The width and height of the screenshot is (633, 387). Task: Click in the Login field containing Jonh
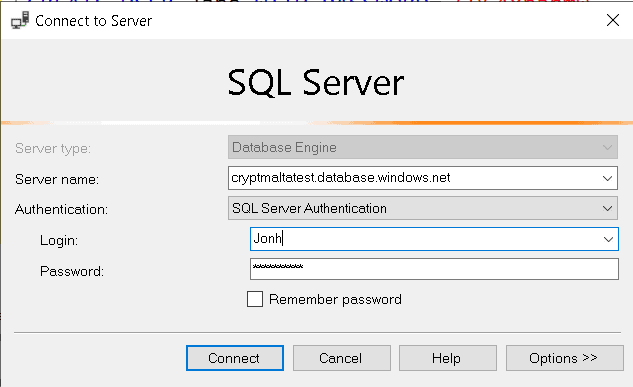click(425, 239)
